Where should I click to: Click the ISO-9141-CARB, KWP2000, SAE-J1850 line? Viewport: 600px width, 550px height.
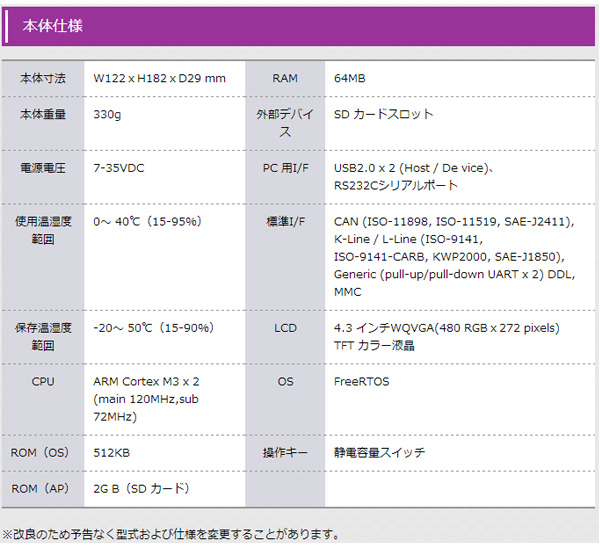pyautogui.click(x=449, y=257)
